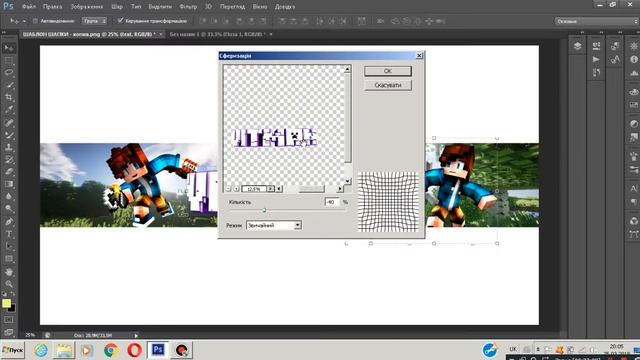Open the Filter menu
Viewport: 640px width, 360px height.
(188, 7)
